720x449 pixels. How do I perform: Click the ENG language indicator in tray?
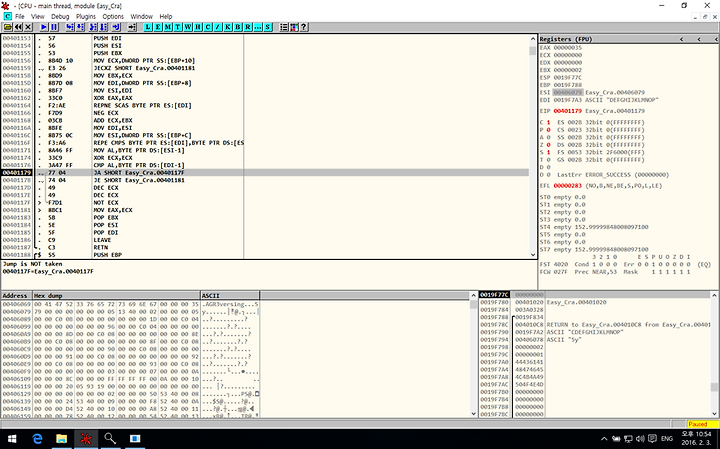pos(667,438)
